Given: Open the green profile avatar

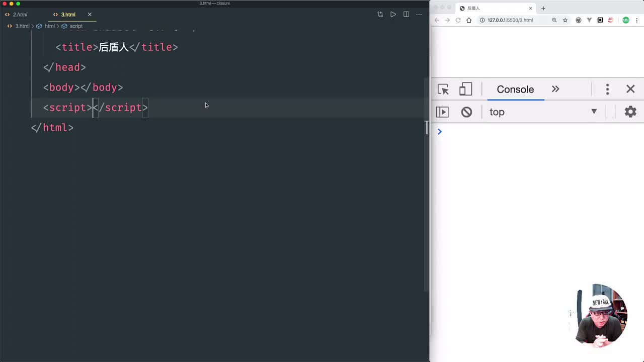Looking at the screenshot, I should (626, 20).
